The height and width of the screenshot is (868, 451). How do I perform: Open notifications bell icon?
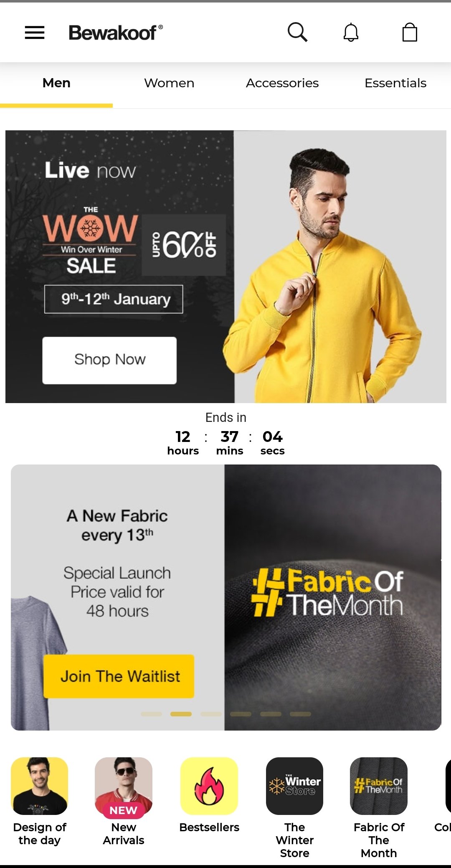(351, 32)
